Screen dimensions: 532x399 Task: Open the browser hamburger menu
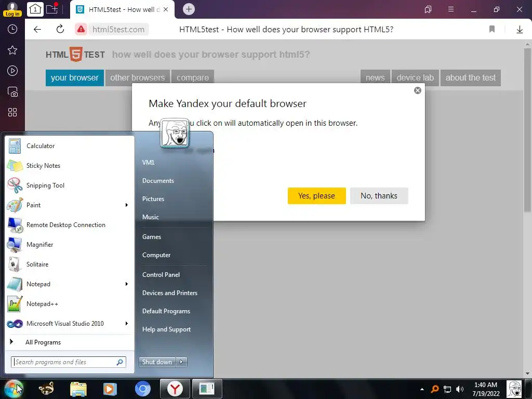[451, 9]
